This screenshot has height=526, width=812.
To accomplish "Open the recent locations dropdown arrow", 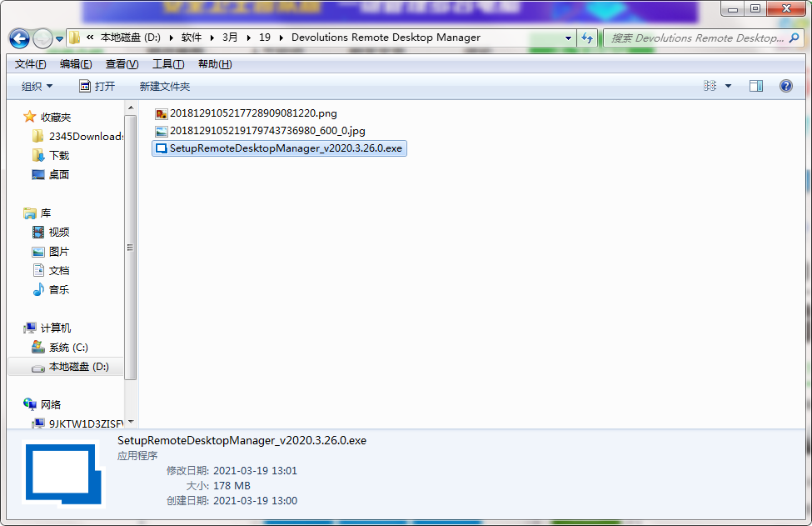I will point(60,39).
